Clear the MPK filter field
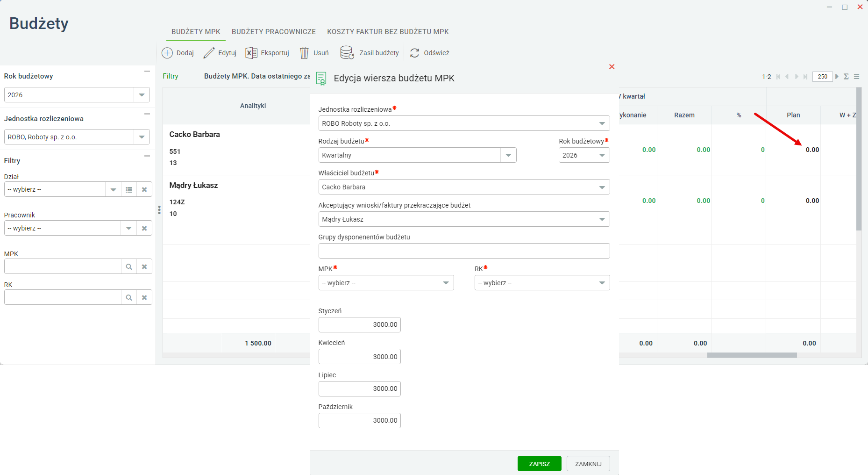The height and width of the screenshot is (475, 868). tap(144, 266)
